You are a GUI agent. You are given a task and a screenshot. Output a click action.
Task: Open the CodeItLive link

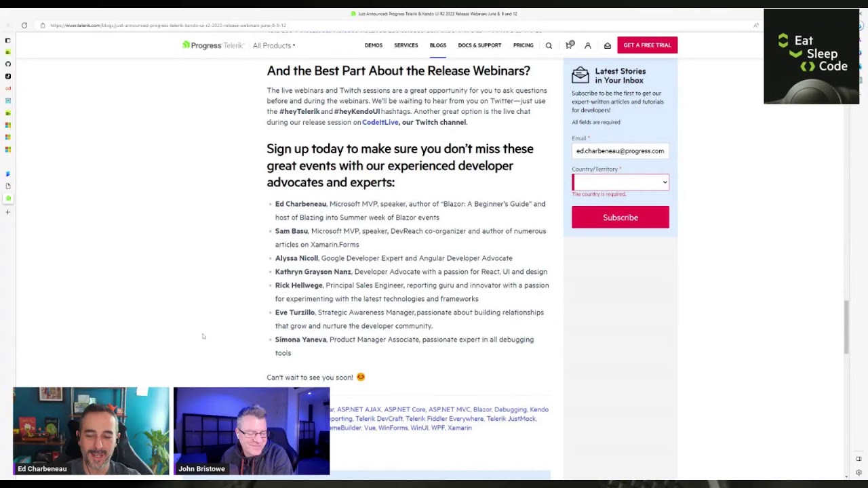pos(380,122)
